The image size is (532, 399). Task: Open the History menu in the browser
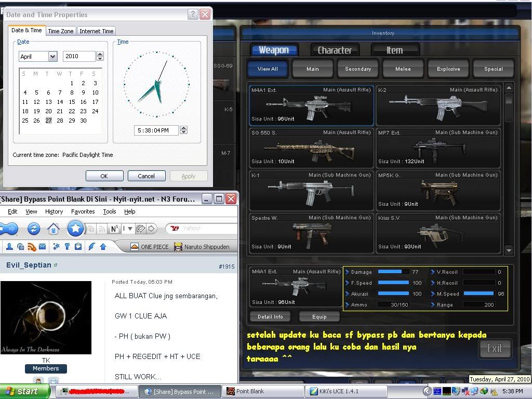tap(54, 212)
